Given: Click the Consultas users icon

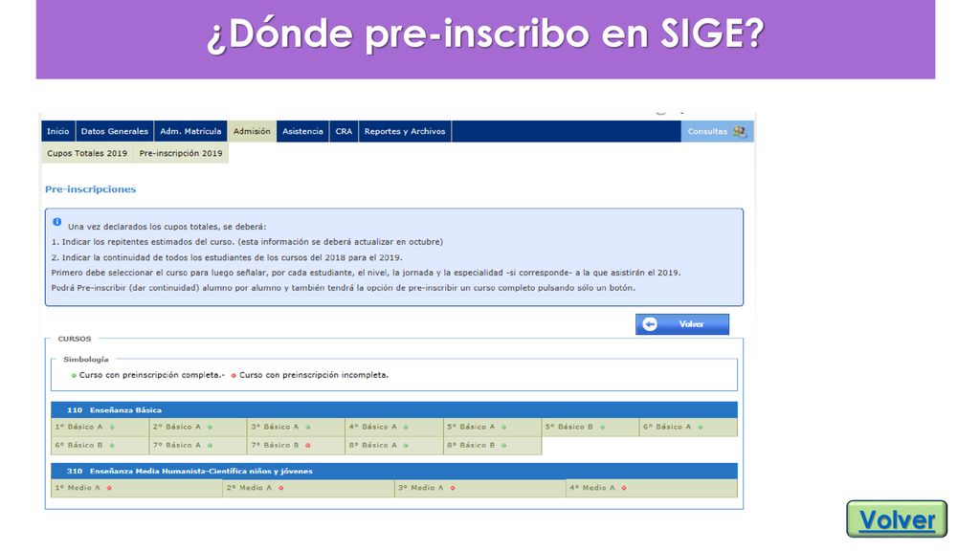Looking at the screenshot, I should 740,131.
